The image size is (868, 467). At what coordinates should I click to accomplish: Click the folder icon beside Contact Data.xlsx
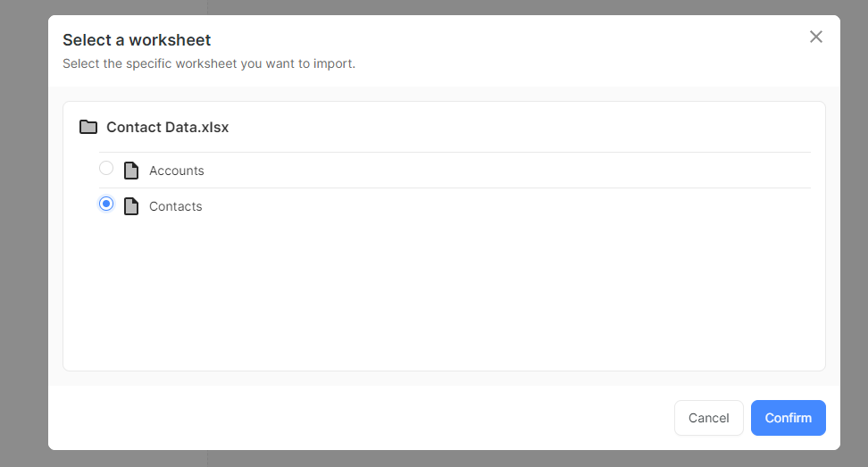pyautogui.click(x=88, y=127)
